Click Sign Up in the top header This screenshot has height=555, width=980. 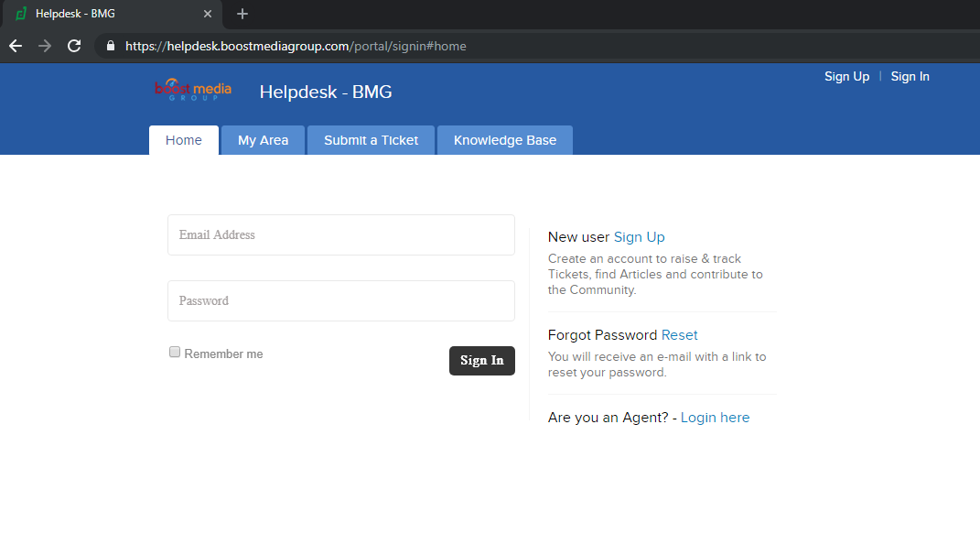(x=847, y=76)
